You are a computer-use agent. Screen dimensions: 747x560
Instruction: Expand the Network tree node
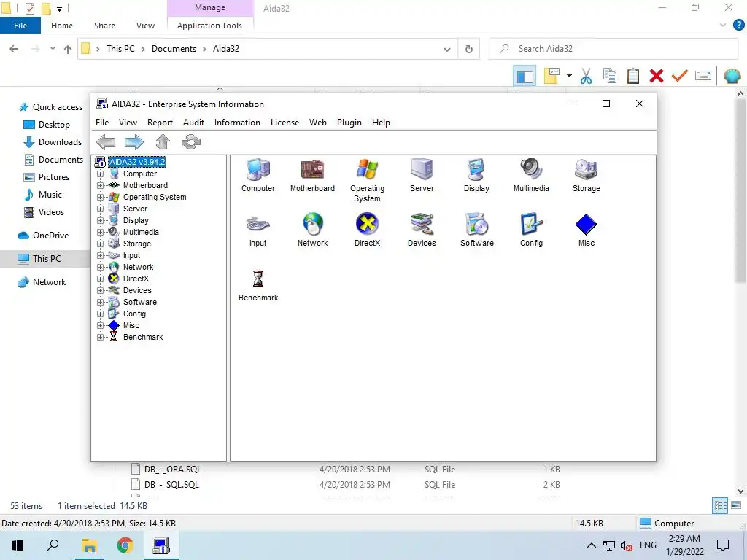pyautogui.click(x=100, y=267)
